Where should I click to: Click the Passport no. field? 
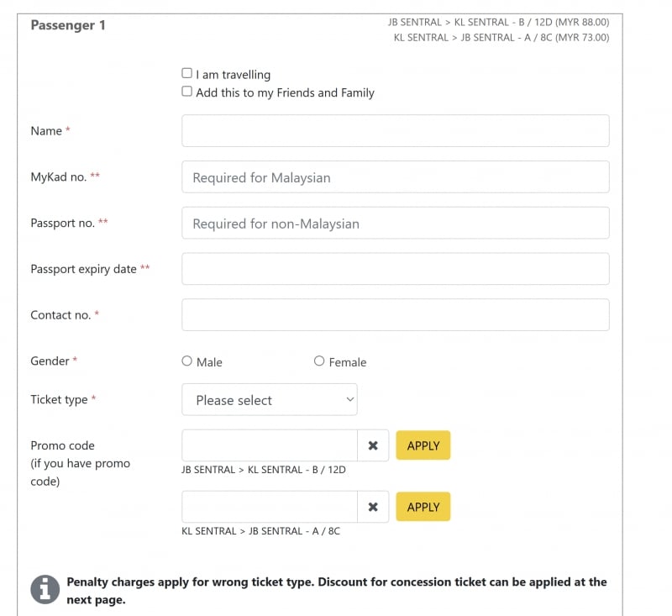395,224
